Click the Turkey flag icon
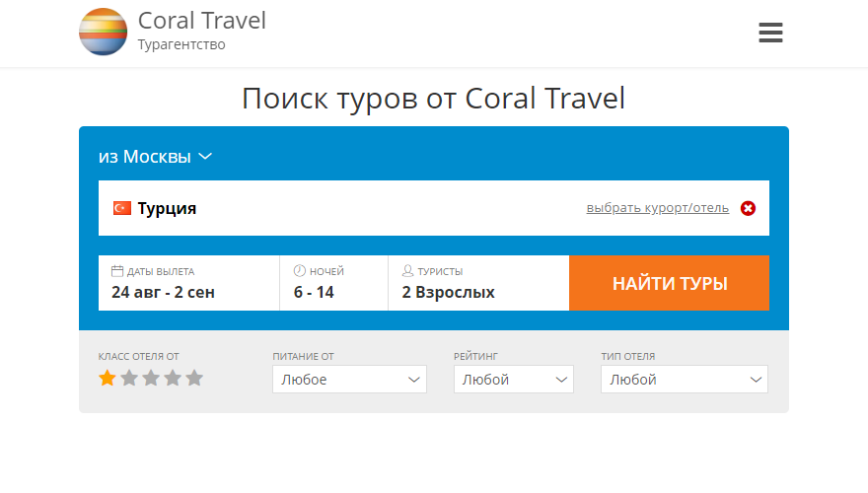Viewport: 868px width, 493px height. (122, 208)
